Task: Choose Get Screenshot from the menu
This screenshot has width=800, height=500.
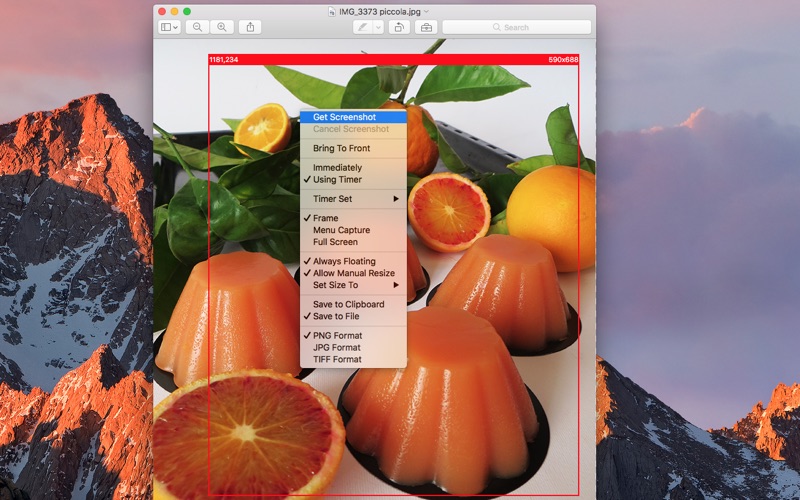Action: 353,117
